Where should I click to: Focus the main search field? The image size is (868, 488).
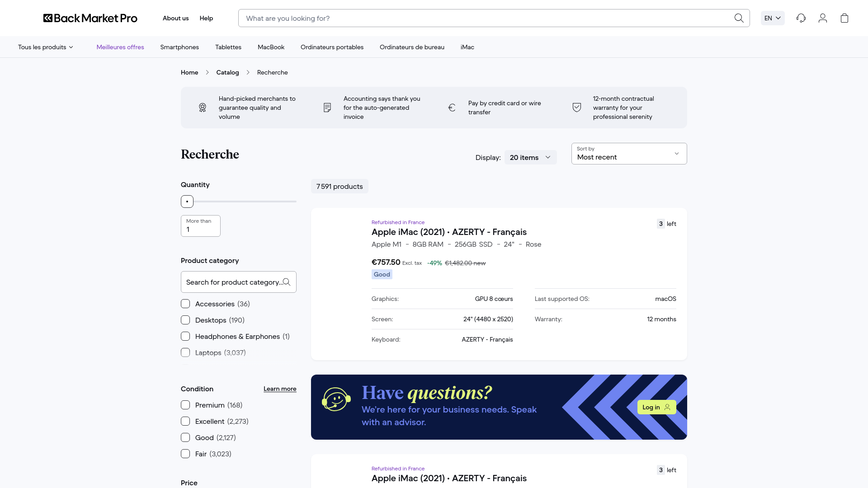point(494,18)
